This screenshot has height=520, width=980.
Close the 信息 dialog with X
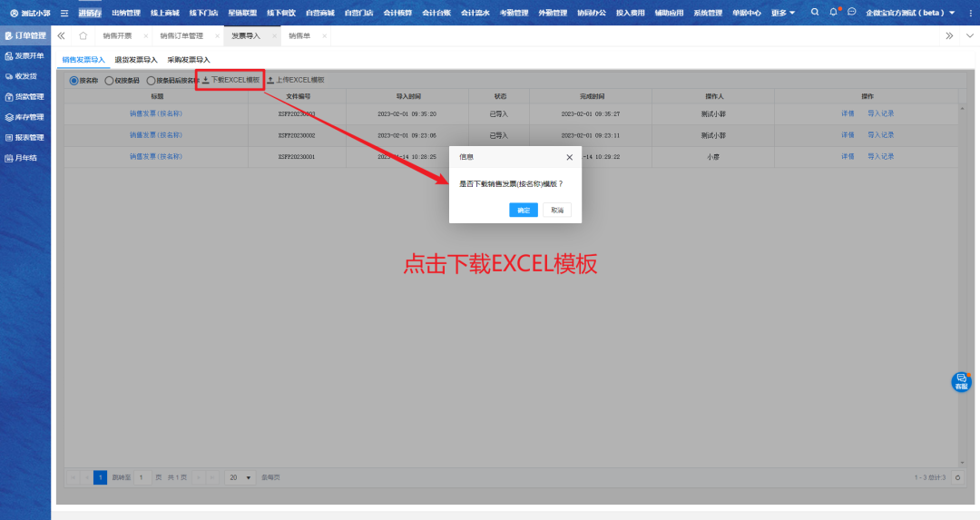pyautogui.click(x=569, y=156)
